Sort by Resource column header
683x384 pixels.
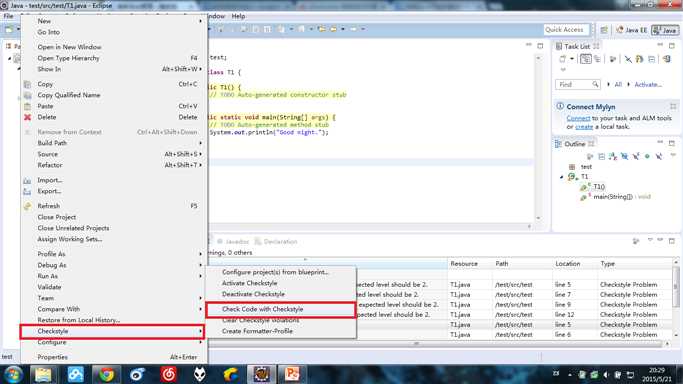point(469,264)
